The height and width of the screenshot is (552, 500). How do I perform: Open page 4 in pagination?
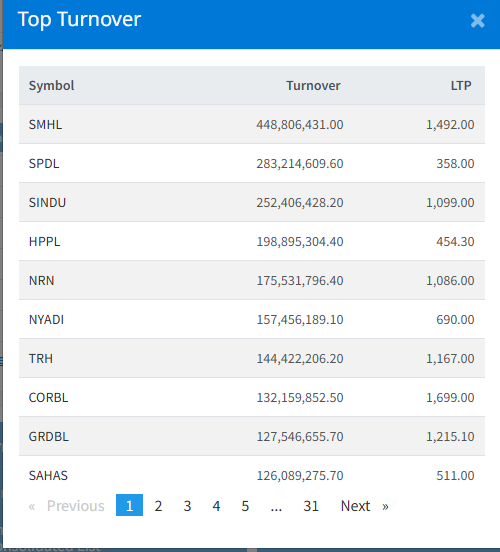[x=216, y=506]
